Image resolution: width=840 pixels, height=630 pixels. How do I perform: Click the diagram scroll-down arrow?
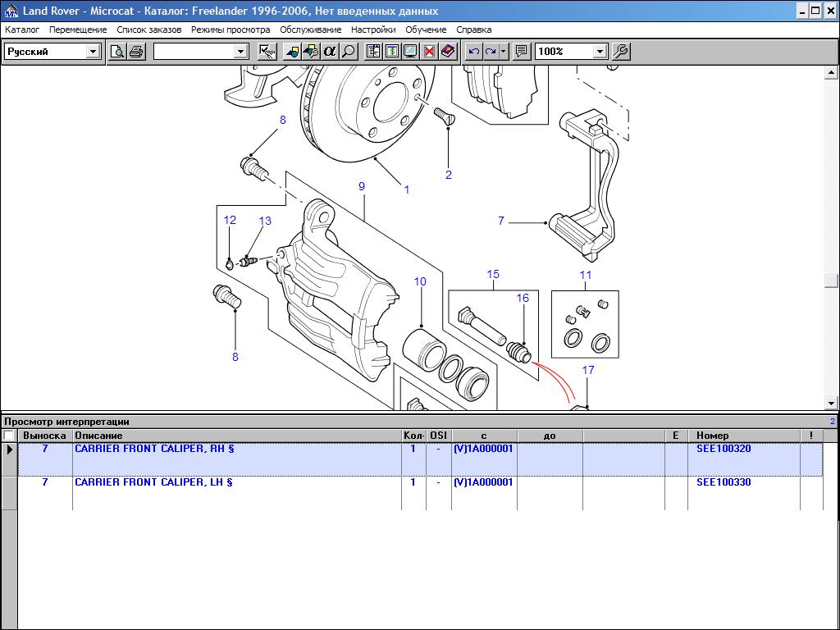(832, 403)
